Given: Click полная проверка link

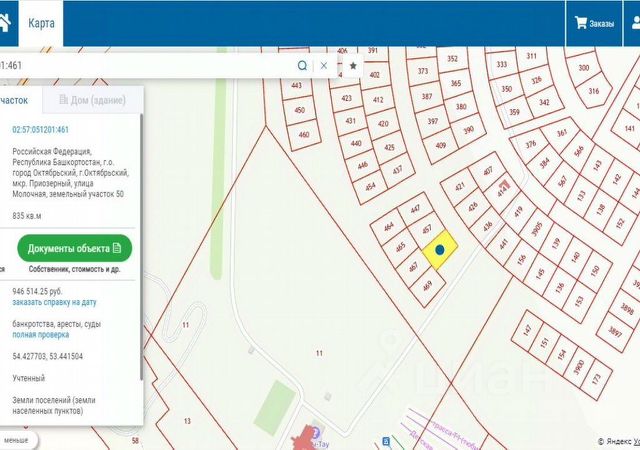Looking at the screenshot, I should point(40,335).
